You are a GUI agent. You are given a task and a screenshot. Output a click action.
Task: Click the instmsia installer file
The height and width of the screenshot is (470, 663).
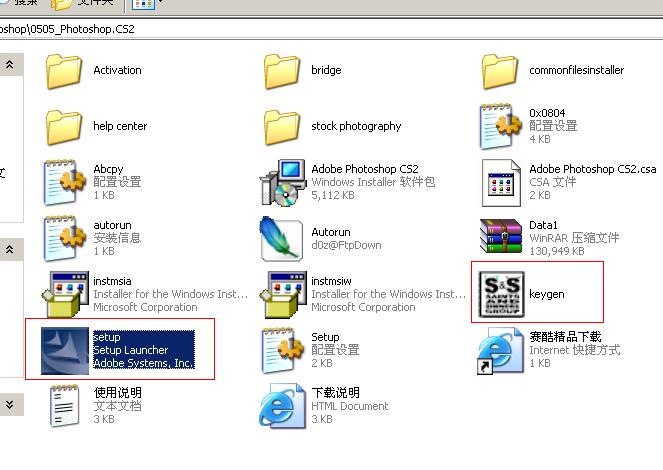(x=65, y=293)
